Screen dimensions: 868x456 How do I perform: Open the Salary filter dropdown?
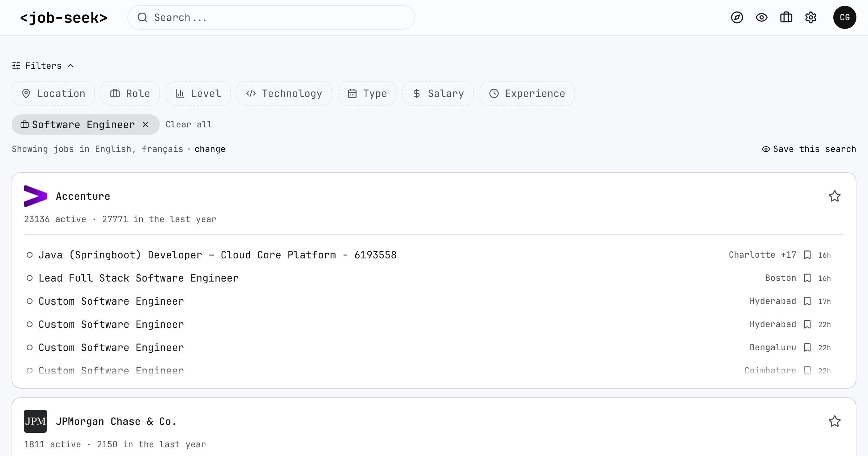[x=438, y=93]
